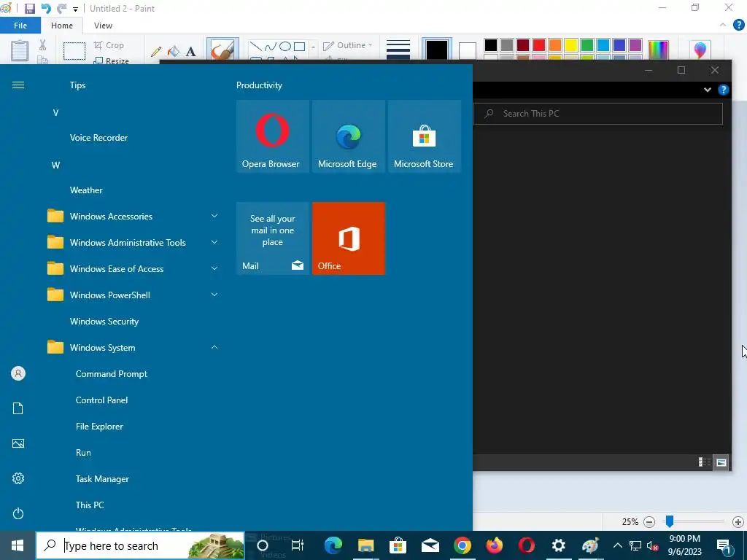747x560 pixels.
Task: Pick the purple color swatch
Action: (635, 45)
